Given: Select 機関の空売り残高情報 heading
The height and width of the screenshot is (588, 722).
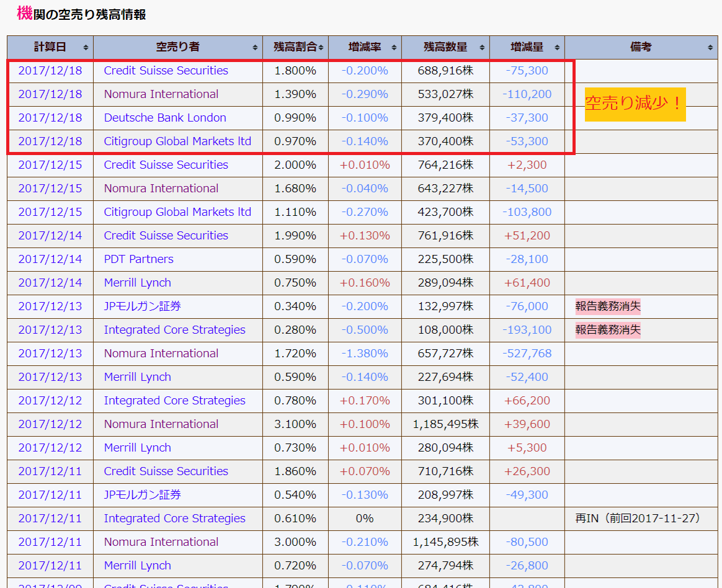Looking at the screenshot, I should 81,14.
